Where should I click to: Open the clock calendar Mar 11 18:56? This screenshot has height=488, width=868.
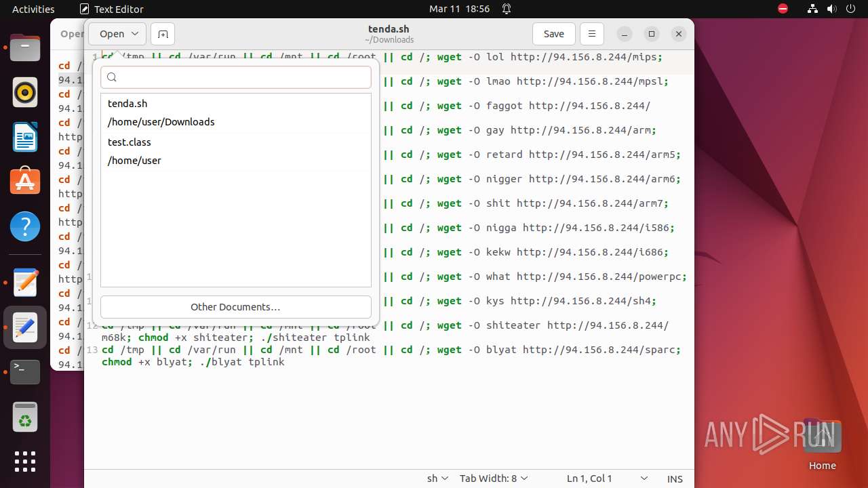coord(459,9)
